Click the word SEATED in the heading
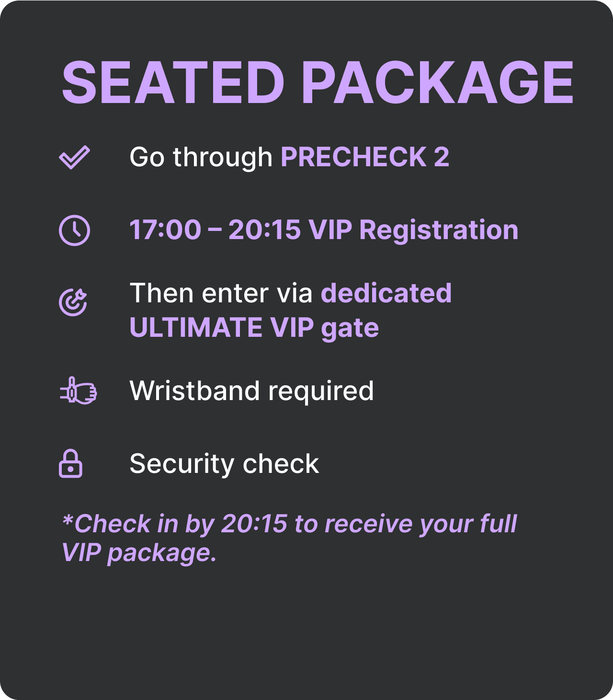This screenshot has width=613, height=700. pos(173,82)
